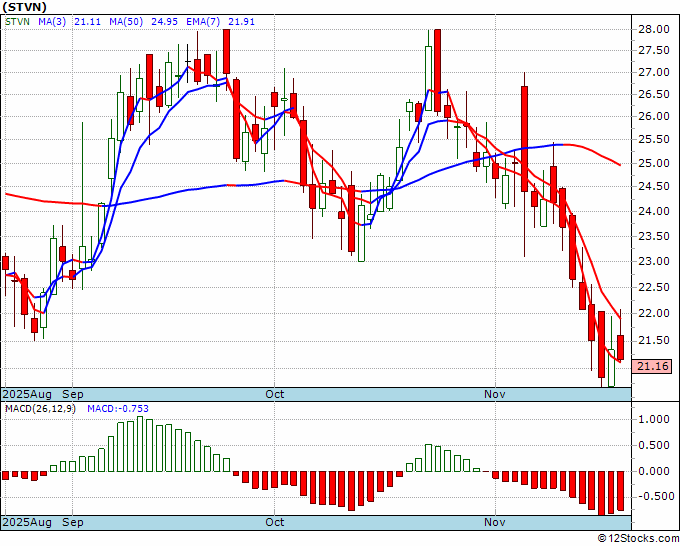Click the MACD:-0.753 value readout
Screen dimensions: 680x546
118,409
